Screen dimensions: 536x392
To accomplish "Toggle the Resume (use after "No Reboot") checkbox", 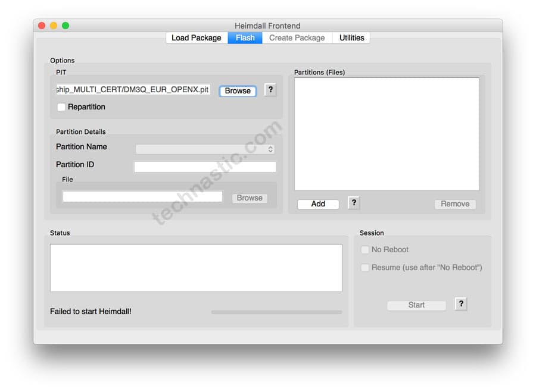I will (364, 268).
